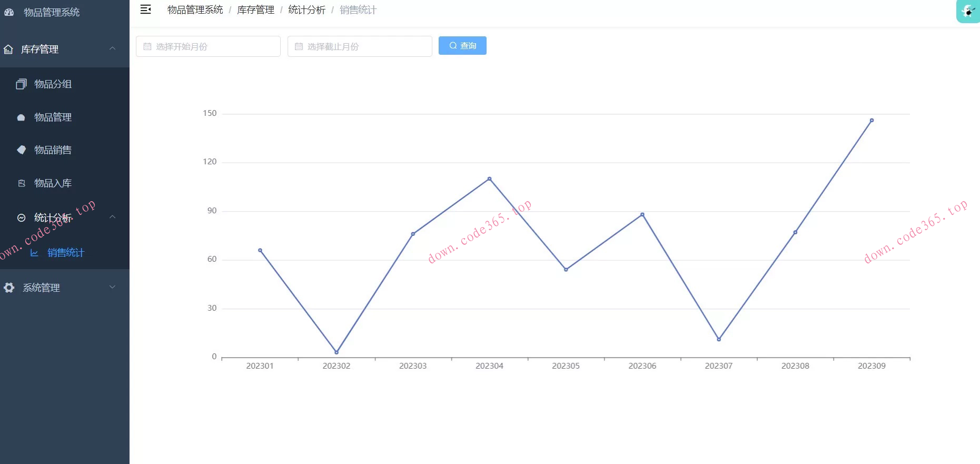Image resolution: width=980 pixels, height=464 pixels.
Task: Click the 202305 data point on chart
Action: point(566,270)
